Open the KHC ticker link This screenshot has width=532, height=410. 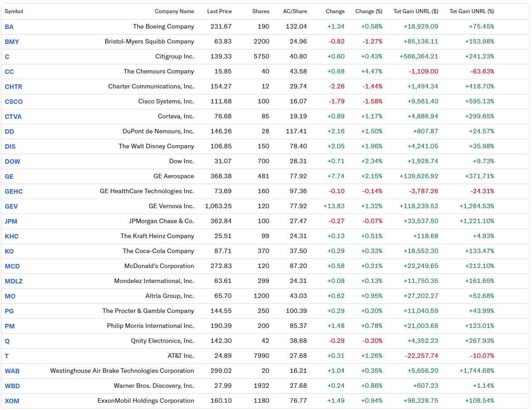pos(11,236)
